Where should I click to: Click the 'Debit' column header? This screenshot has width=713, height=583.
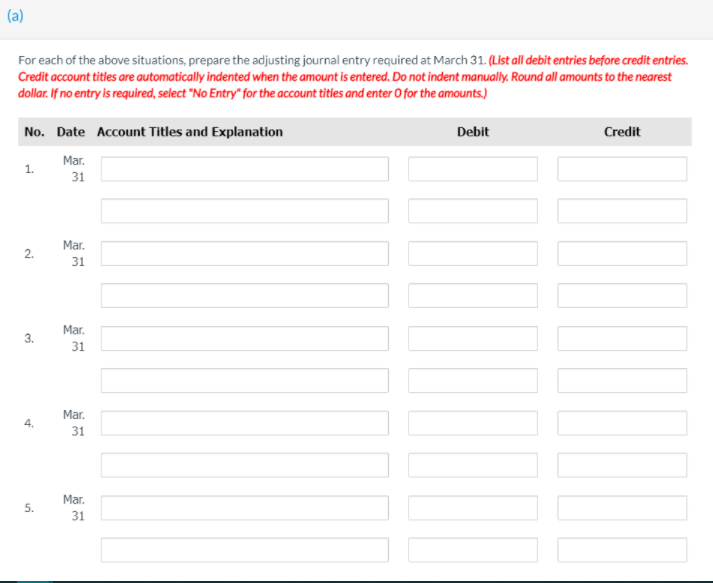tap(473, 132)
